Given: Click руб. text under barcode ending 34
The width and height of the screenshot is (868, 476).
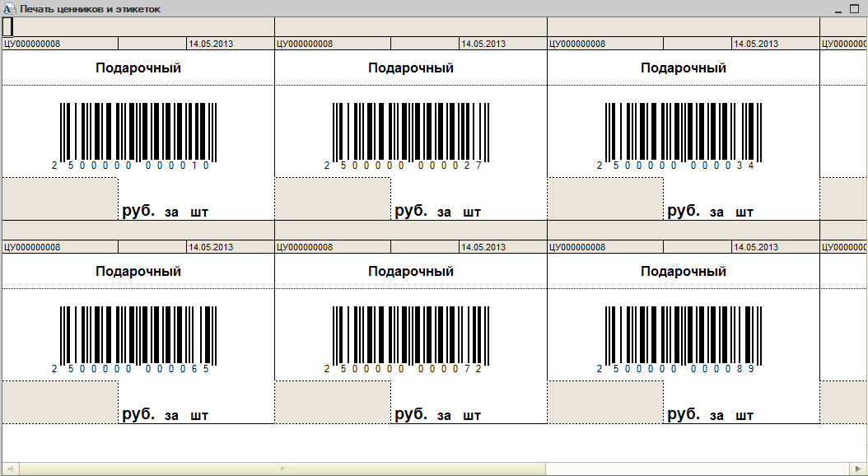Looking at the screenshot, I should click(684, 211).
